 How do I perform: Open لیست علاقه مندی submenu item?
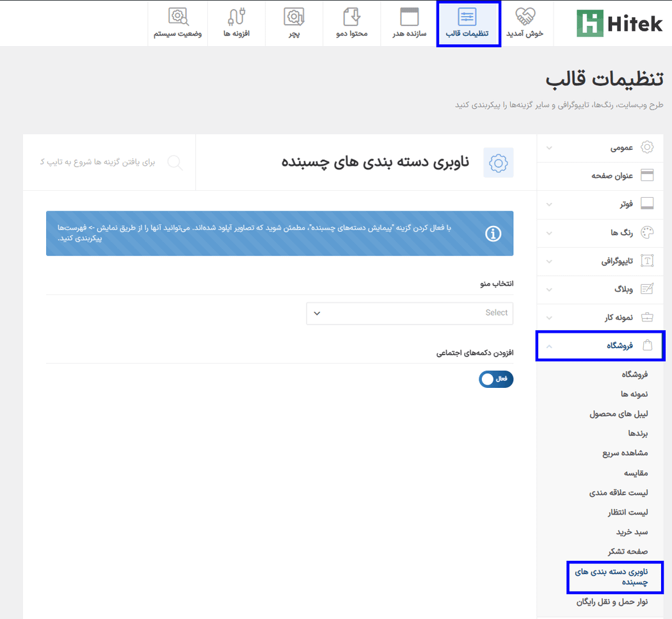618,492
